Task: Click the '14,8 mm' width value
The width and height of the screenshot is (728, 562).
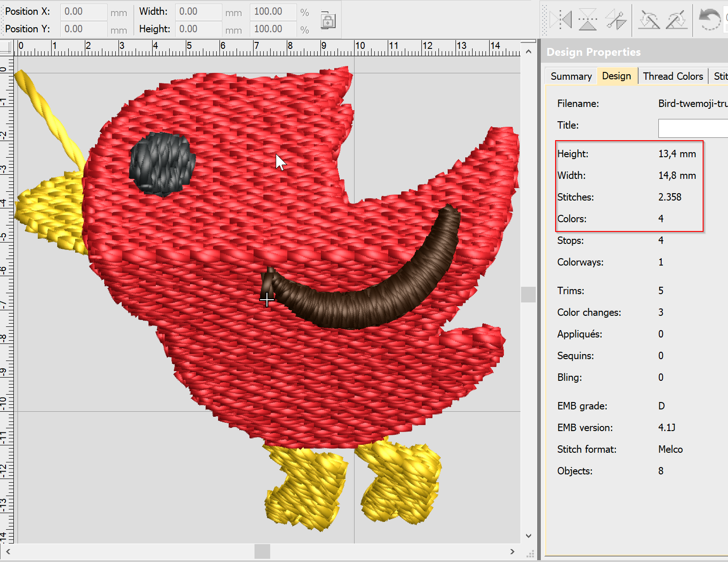Action: click(677, 176)
